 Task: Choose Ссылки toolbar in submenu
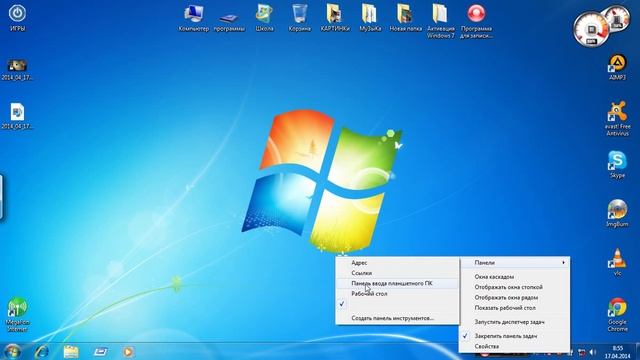tap(397, 273)
